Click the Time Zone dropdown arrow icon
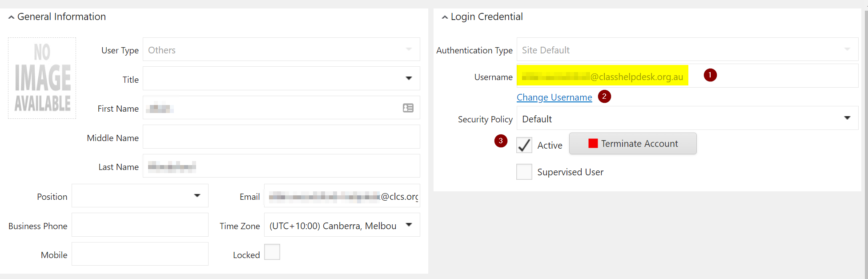The height and width of the screenshot is (279, 868). point(408,225)
